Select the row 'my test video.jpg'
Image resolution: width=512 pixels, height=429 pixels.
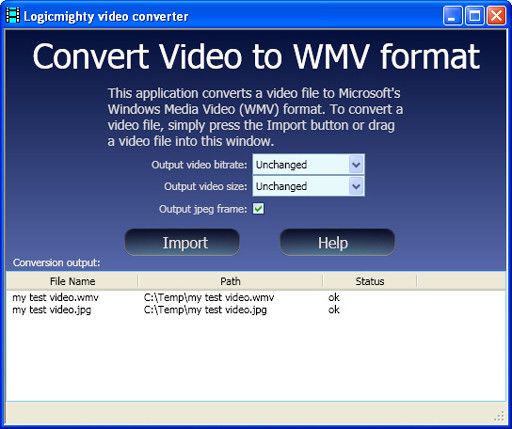click(256, 310)
